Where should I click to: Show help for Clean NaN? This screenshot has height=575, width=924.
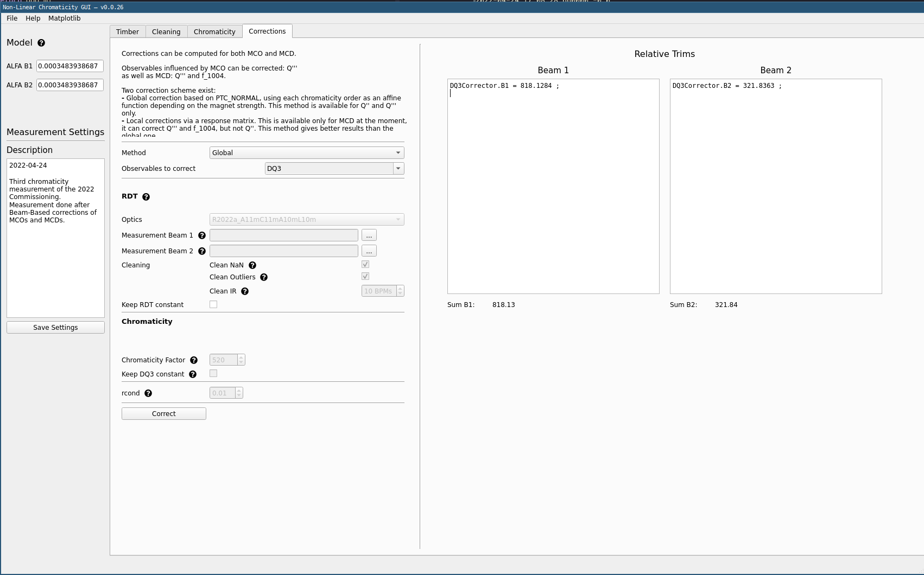point(252,265)
